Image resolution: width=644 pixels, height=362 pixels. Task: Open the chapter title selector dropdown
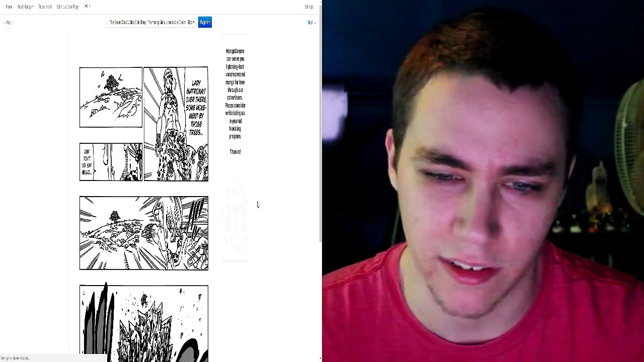152,23
